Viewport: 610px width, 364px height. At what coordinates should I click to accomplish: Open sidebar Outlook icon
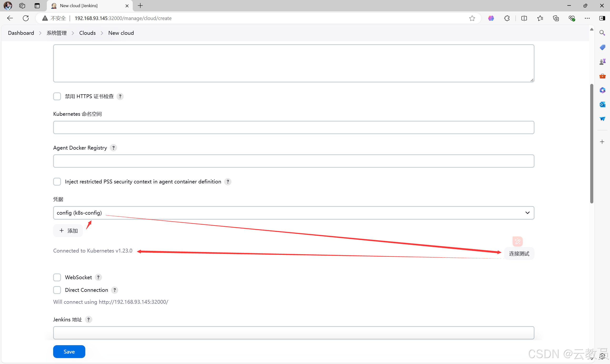coord(602,105)
